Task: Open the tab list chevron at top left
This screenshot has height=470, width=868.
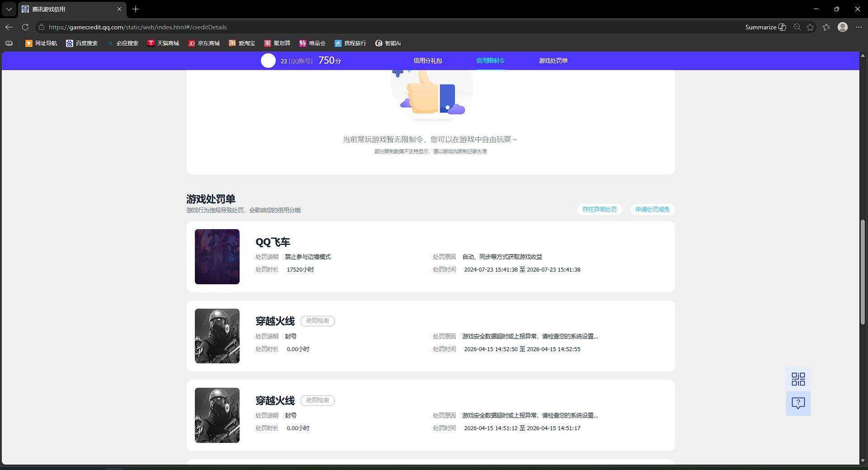Action: click(9, 9)
